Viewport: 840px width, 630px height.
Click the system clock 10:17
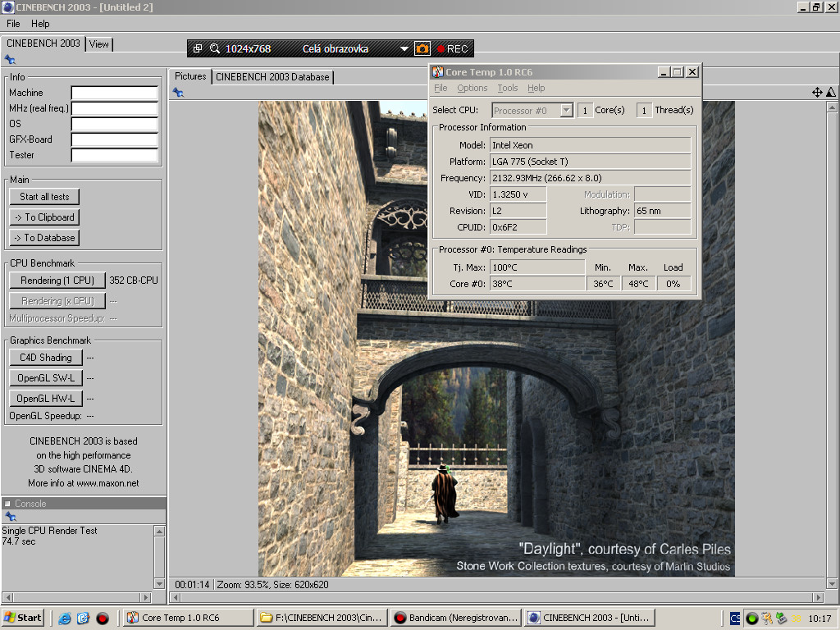pyautogui.click(x=819, y=619)
